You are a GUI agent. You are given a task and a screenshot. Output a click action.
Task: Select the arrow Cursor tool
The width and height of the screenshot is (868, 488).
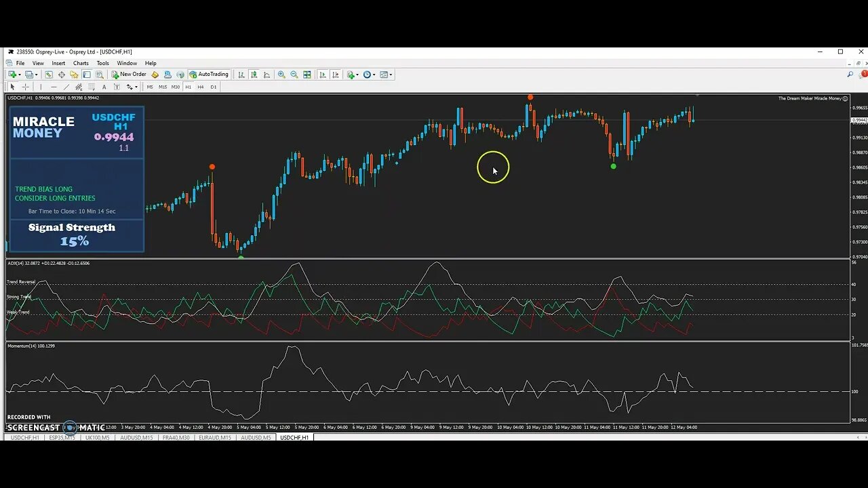pyautogui.click(x=12, y=87)
